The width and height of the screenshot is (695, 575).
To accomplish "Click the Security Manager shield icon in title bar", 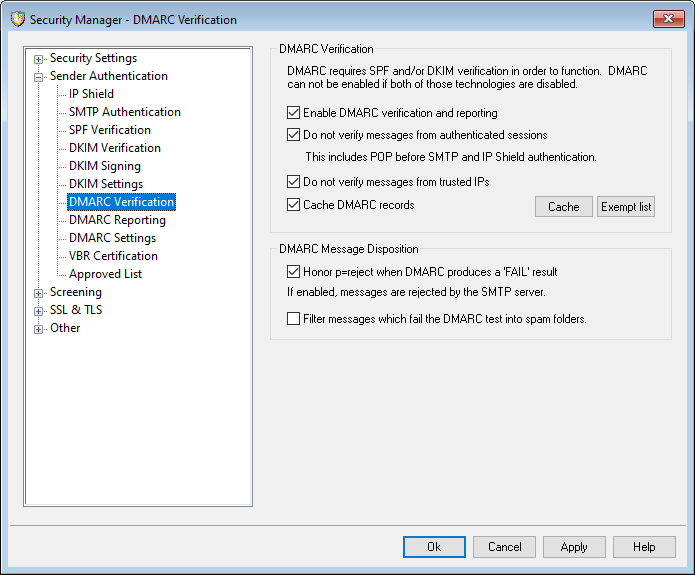I will (17, 19).
